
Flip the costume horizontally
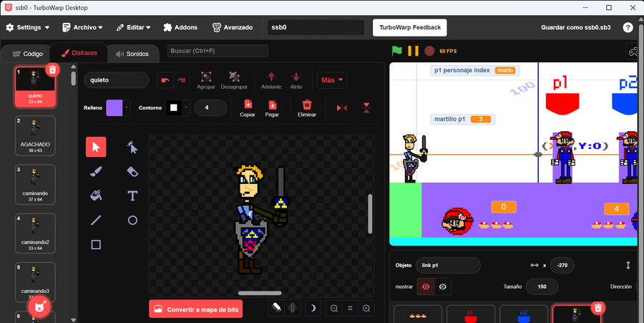(x=342, y=107)
